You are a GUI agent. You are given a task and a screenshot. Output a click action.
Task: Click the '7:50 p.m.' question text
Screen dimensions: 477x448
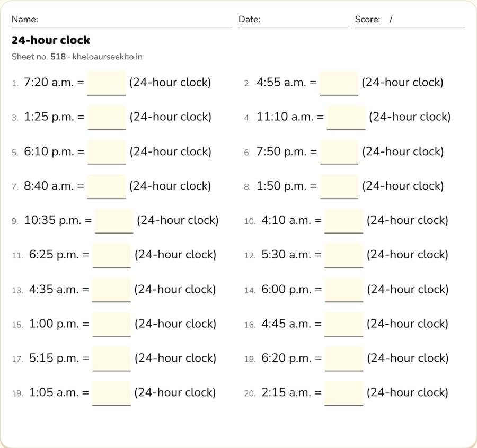(282, 151)
